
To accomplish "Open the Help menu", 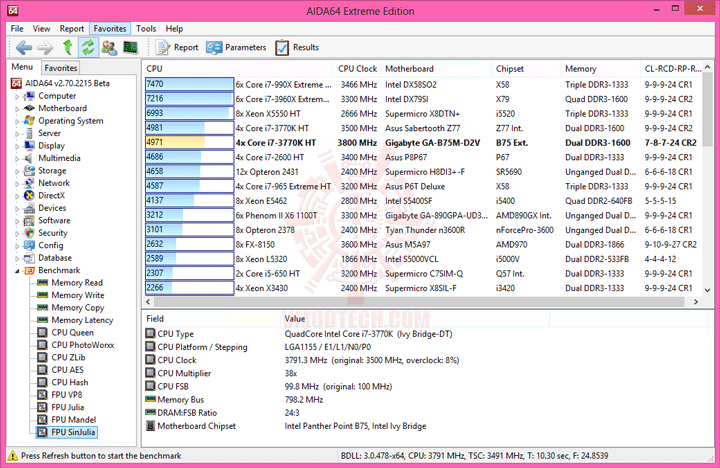I will point(174,28).
